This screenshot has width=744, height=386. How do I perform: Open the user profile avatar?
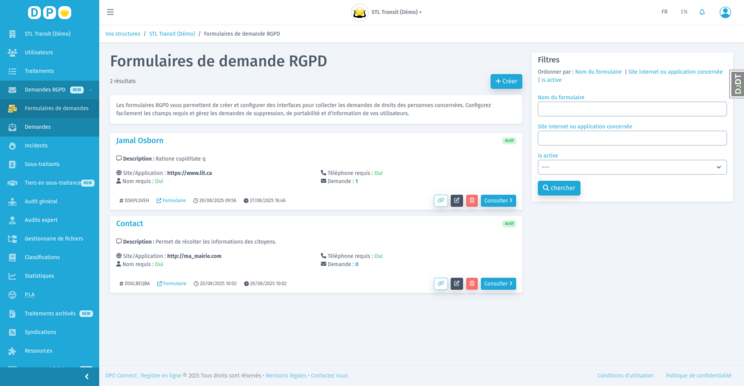click(725, 12)
